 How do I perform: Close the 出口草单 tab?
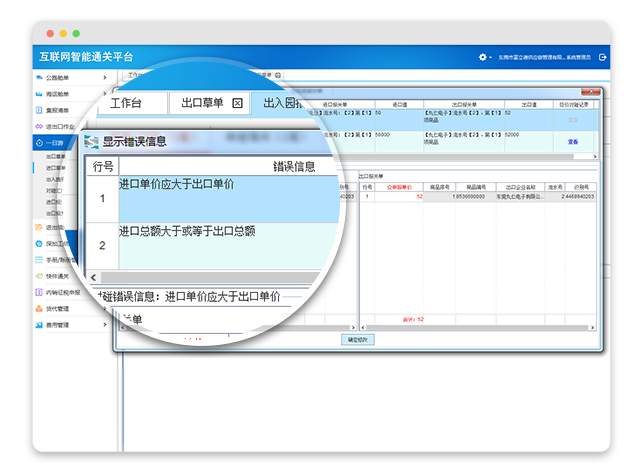pyautogui.click(x=237, y=103)
